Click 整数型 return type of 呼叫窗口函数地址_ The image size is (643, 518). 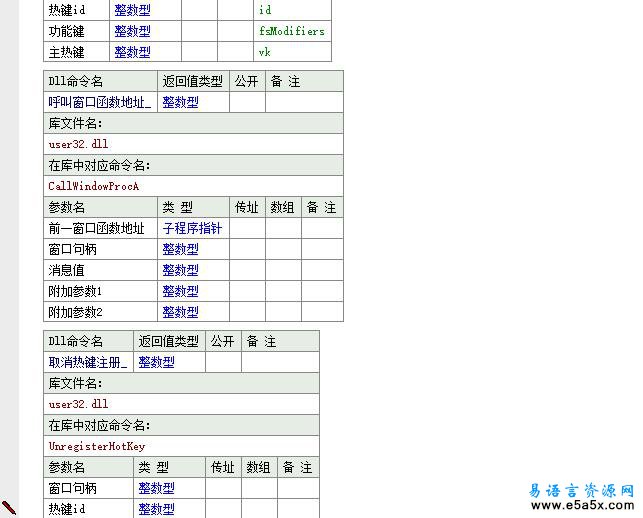click(x=180, y=102)
